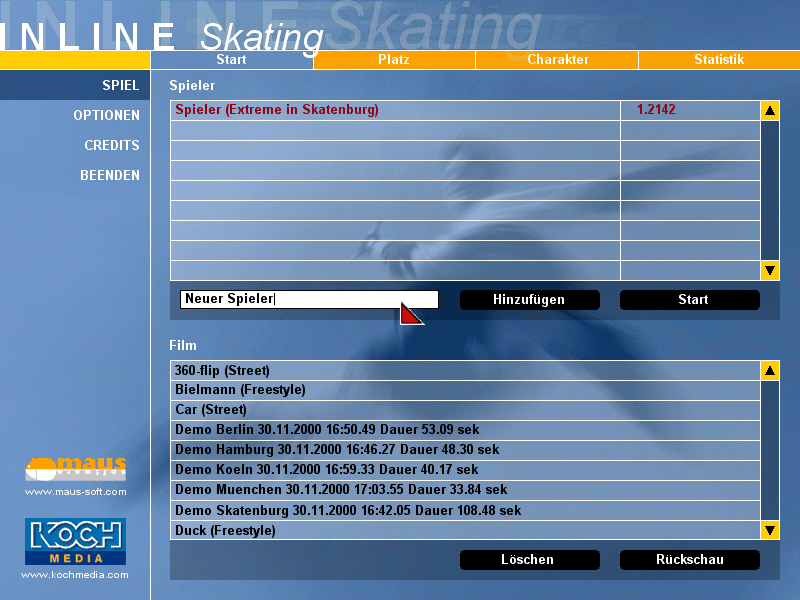Open OPTIONEN in the side menu
This screenshot has width=800, height=600.
tap(106, 115)
